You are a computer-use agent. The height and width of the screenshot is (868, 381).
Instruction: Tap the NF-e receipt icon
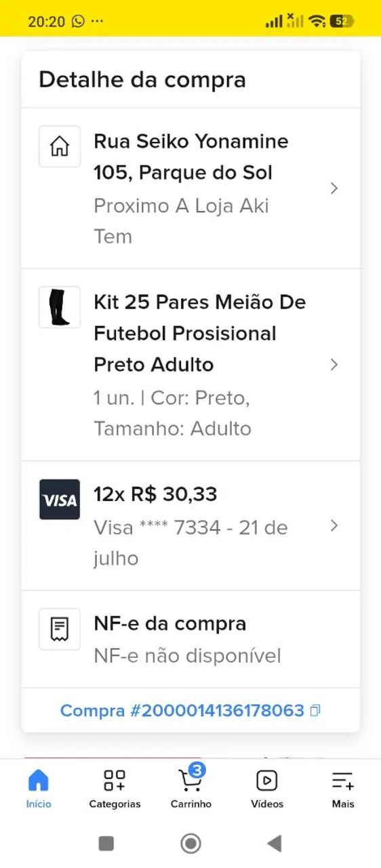pyautogui.click(x=60, y=629)
